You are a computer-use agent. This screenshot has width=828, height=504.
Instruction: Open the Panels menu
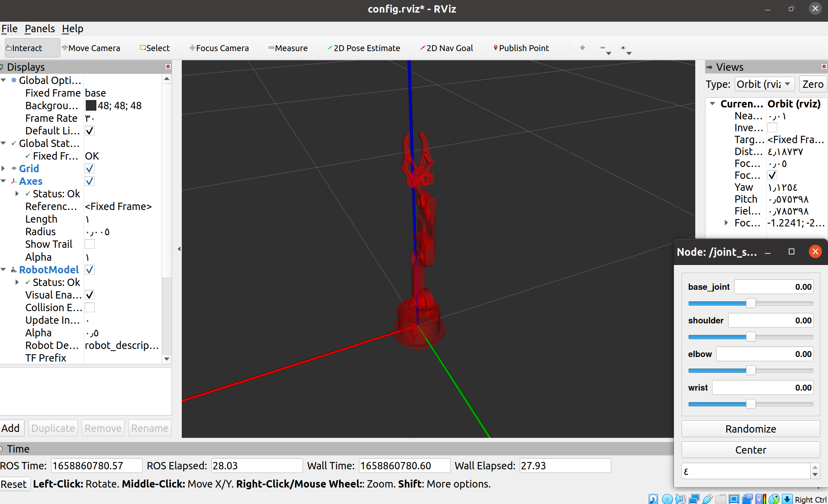[40, 28]
